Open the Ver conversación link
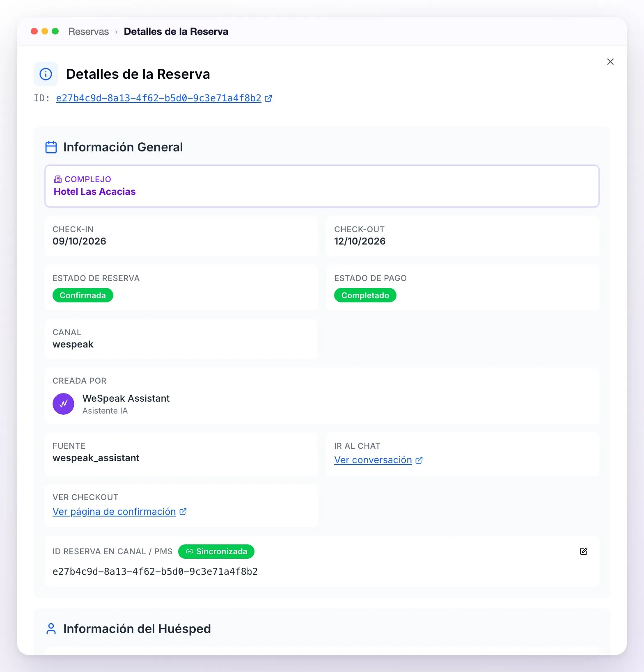Screen dimensions: 644x672 (373, 460)
